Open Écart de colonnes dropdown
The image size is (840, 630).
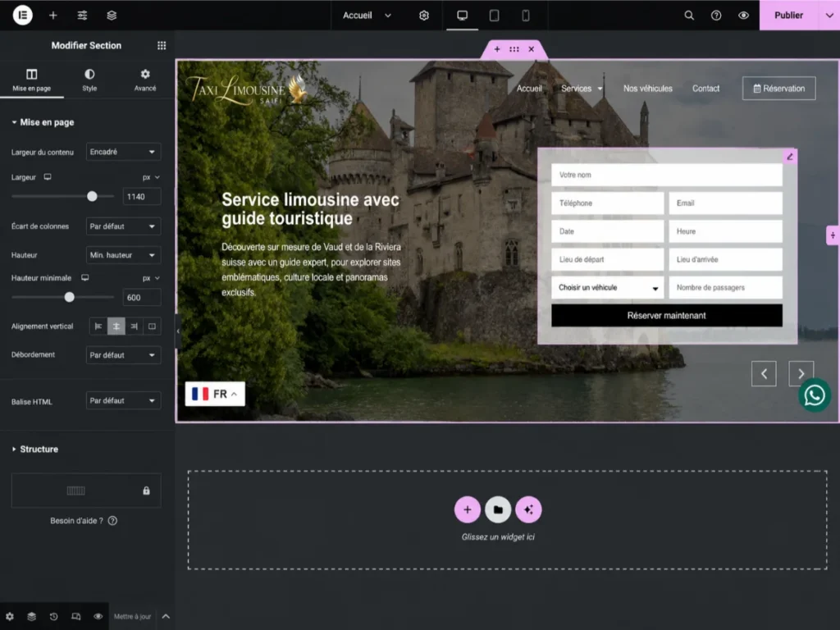point(123,226)
